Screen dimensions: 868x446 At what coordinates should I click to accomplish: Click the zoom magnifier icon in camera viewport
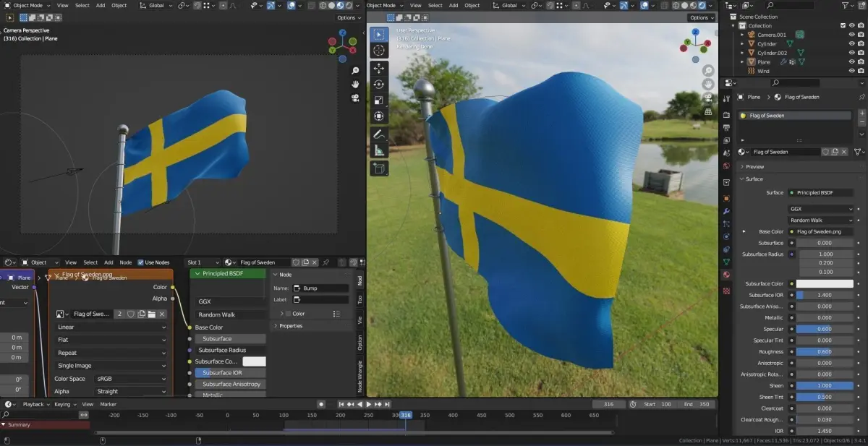355,71
